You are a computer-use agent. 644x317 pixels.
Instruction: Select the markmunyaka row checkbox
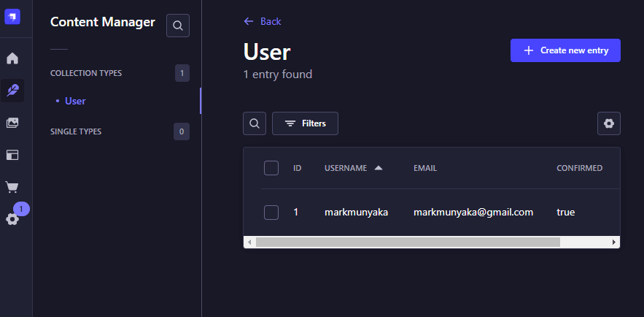271,213
